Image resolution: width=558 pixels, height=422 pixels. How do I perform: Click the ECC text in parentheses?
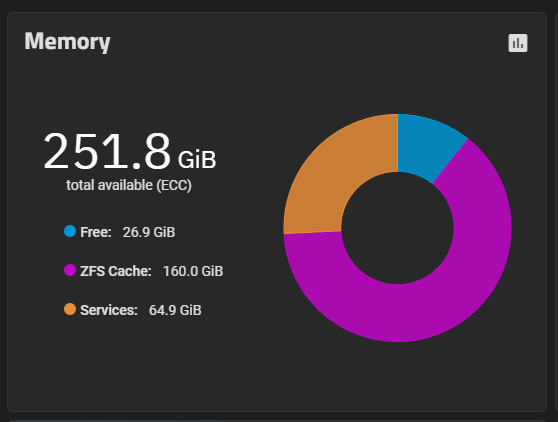[x=174, y=185]
